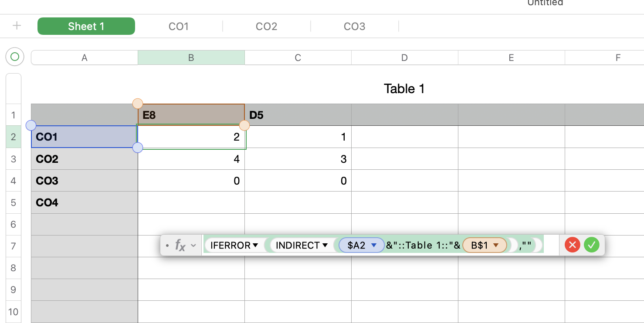Click the orange handle at the bottom-right of cell B1

coord(244,126)
